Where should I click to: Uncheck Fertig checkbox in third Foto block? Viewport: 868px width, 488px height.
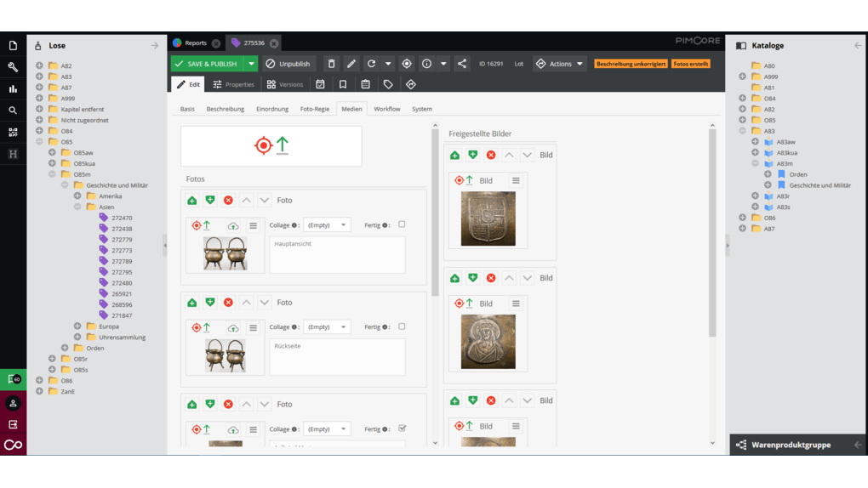(x=402, y=428)
